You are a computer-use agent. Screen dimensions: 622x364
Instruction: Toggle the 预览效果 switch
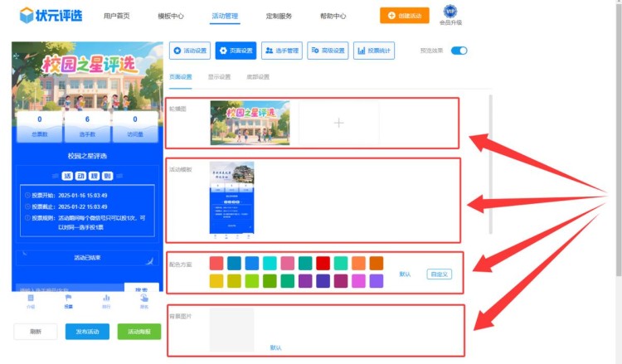pyautogui.click(x=459, y=51)
